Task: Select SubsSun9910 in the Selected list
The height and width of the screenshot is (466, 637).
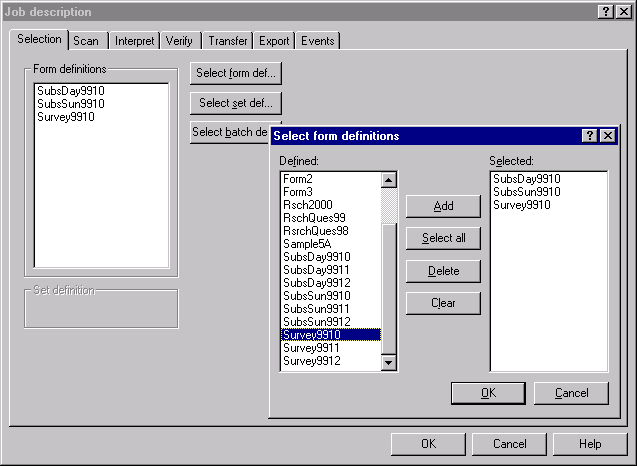Action: [526, 191]
